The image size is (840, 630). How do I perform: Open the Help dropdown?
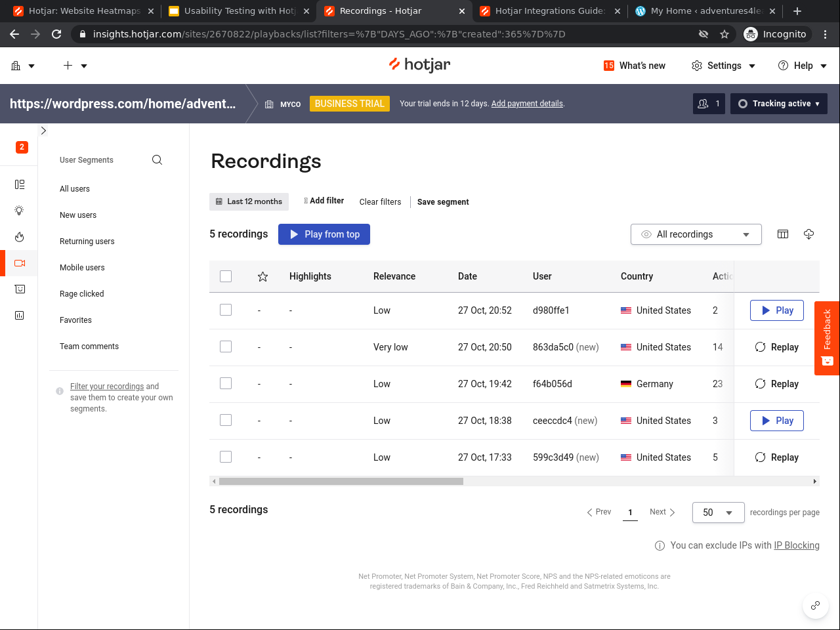pyautogui.click(x=802, y=66)
